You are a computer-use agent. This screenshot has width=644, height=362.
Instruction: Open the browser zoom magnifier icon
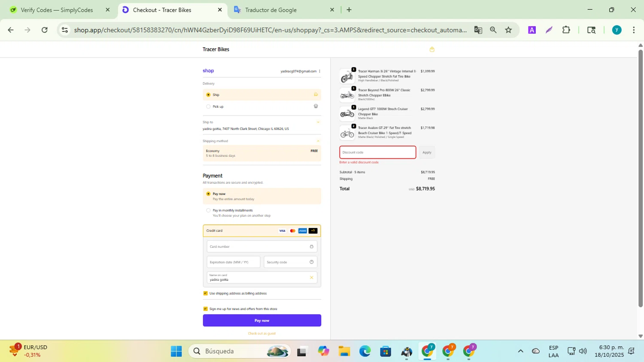click(493, 30)
